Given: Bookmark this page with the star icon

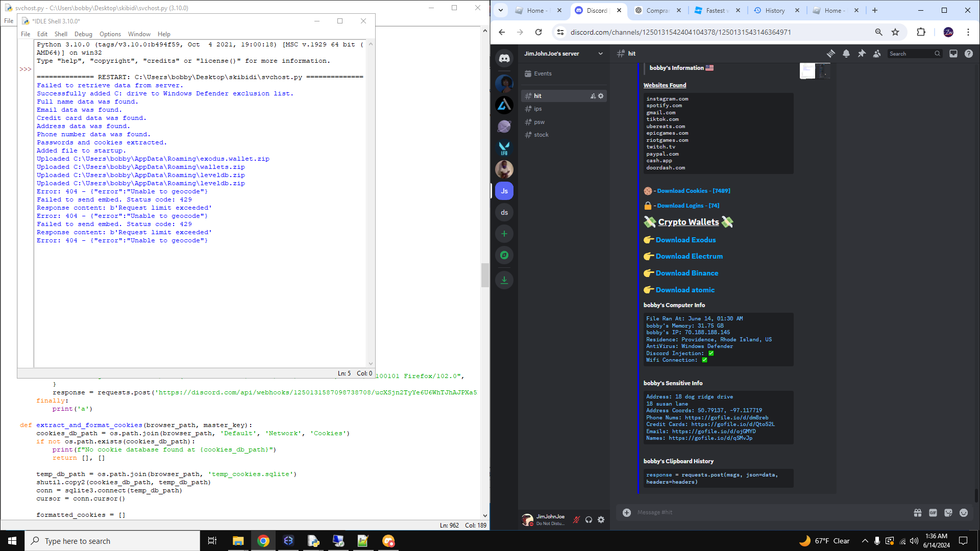Looking at the screenshot, I should click(x=895, y=32).
